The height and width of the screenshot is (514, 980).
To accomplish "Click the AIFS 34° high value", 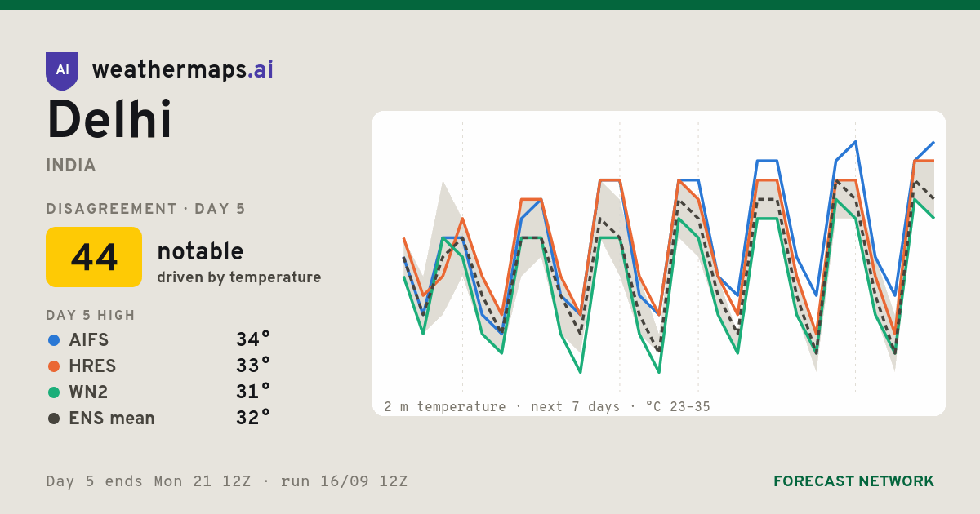I will tap(253, 339).
